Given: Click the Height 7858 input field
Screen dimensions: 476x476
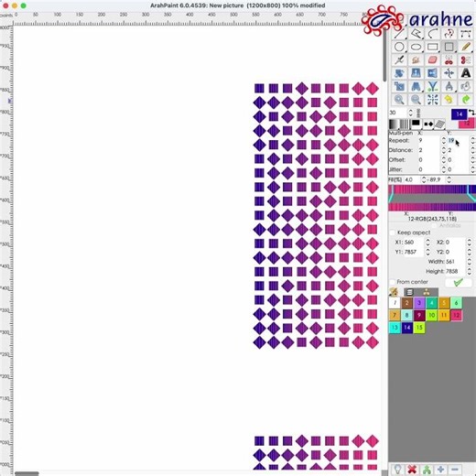Looking at the screenshot, I should point(455,271).
